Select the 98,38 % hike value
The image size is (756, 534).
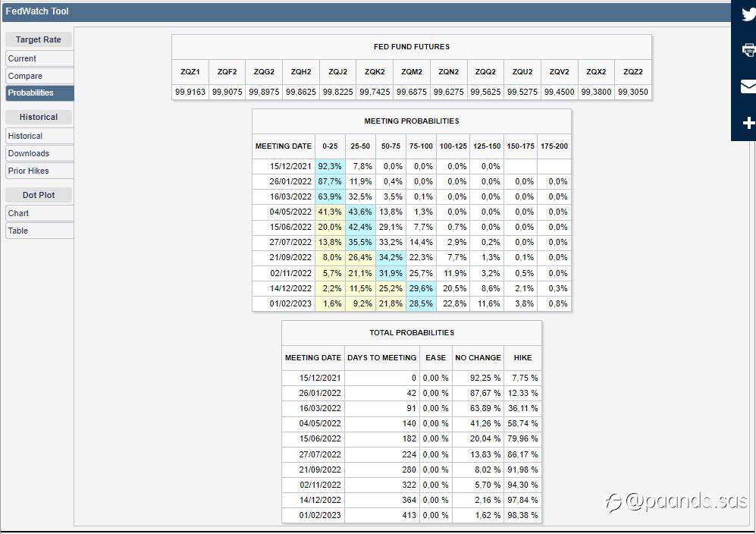point(522,515)
